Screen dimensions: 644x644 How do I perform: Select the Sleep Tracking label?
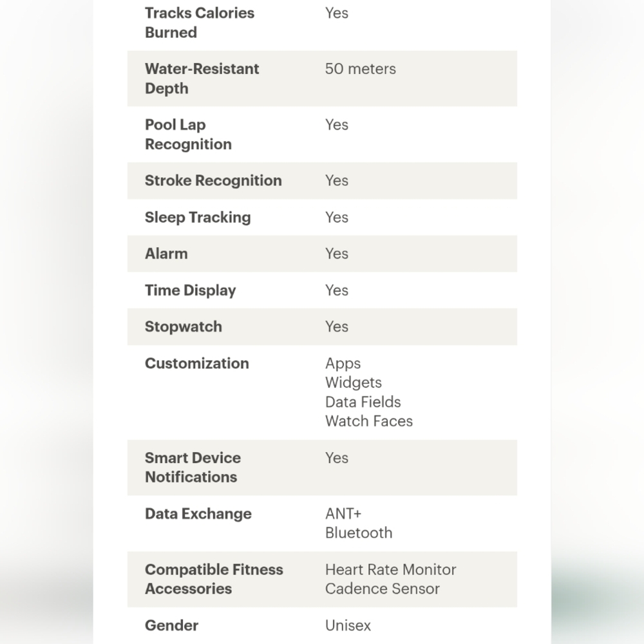coord(198,217)
